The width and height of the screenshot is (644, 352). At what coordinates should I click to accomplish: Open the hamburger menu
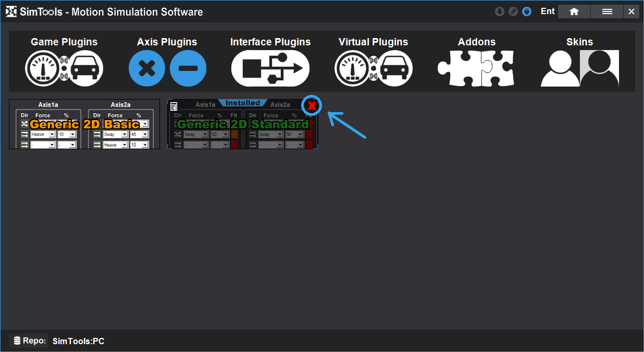click(x=607, y=11)
